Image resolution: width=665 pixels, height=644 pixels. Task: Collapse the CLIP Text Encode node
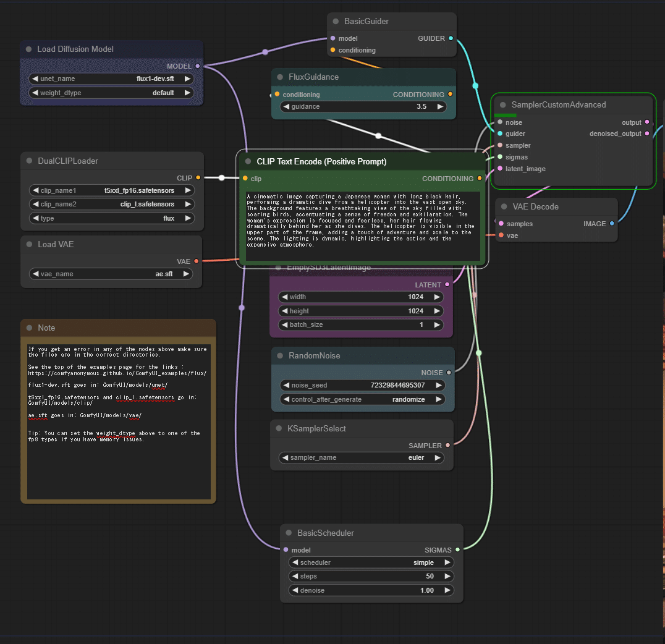(x=247, y=161)
